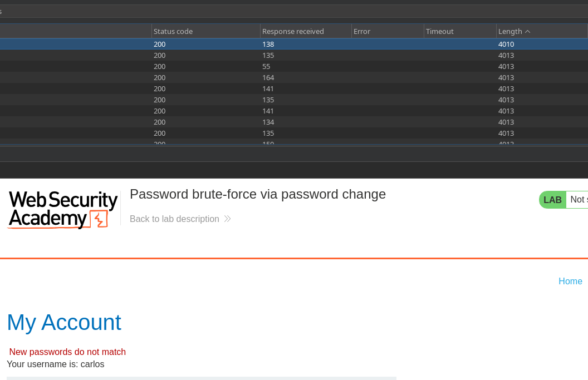Viewport: 588px width, 380px height.
Task: Click the double chevron after Back to lab description
Action: tap(227, 219)
